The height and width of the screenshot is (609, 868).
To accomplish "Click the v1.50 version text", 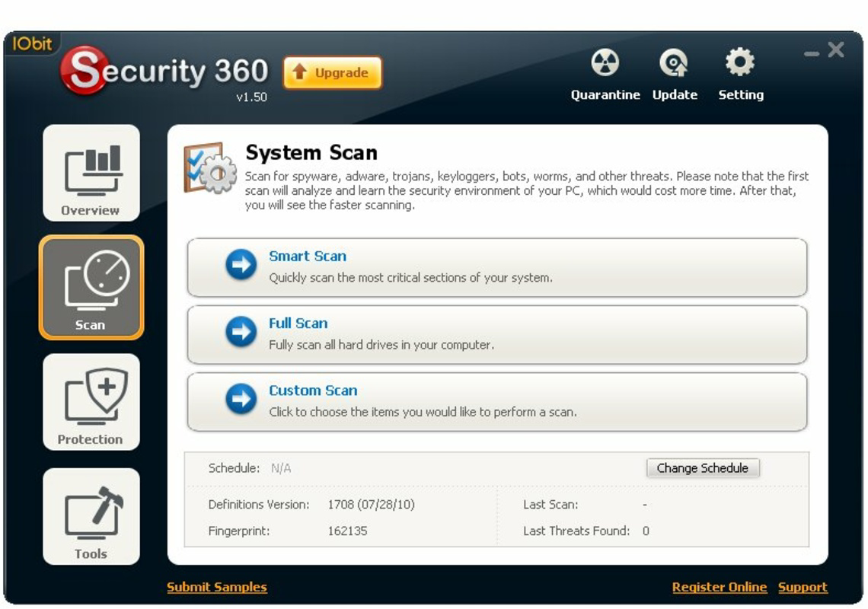I will pos(251,97).
